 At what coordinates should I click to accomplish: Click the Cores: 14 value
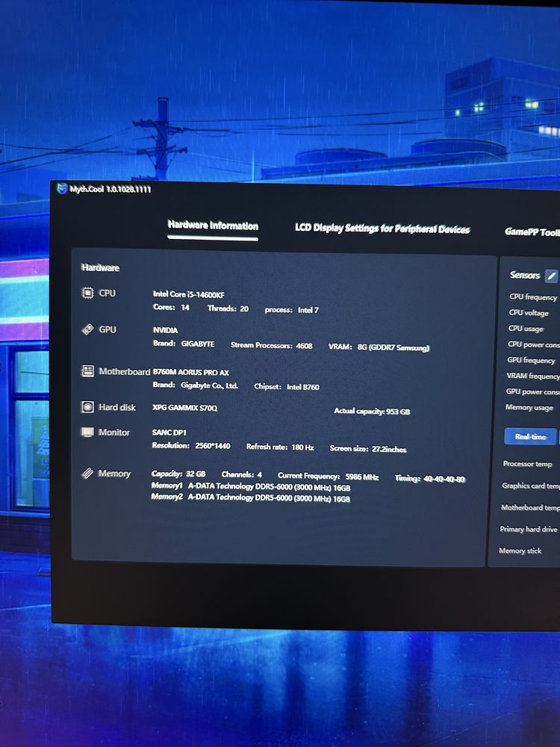[171, 307]
